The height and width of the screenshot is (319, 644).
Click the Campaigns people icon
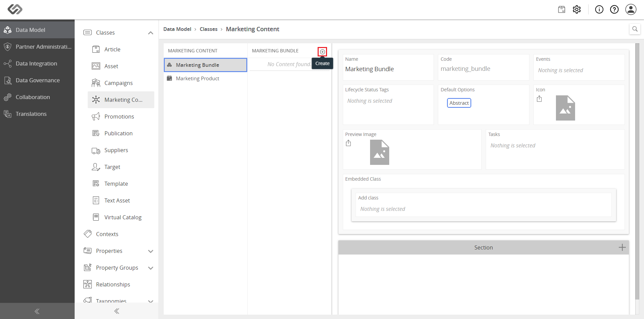[x=96, y=83]
